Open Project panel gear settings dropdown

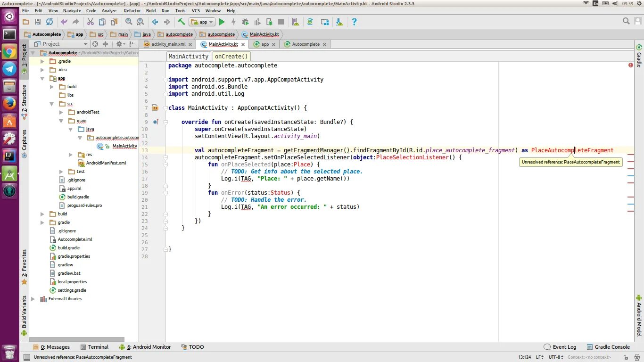point(121,44)
